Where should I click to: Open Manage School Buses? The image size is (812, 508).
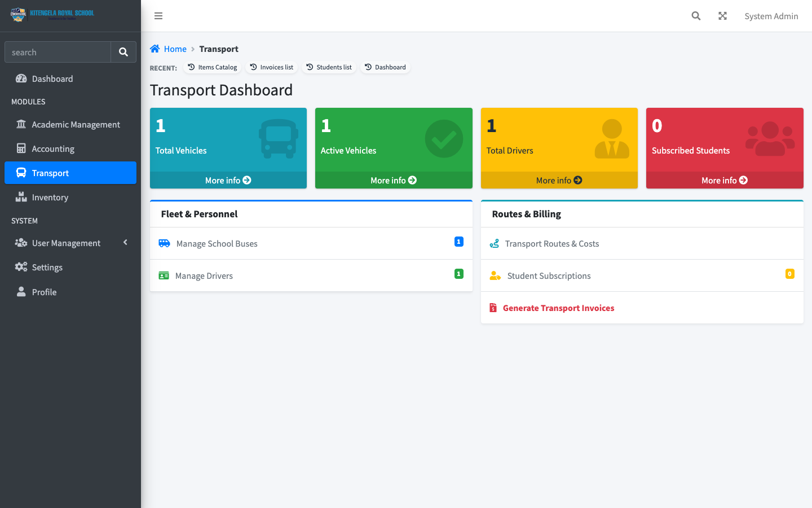coord(311,243)
